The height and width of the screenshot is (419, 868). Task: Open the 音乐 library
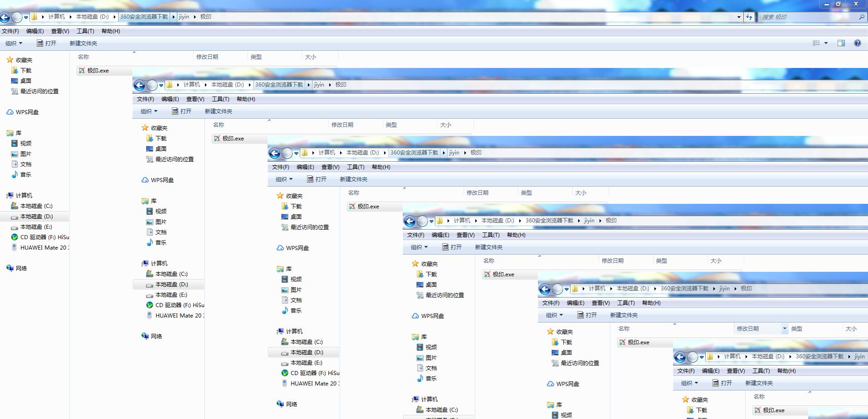(26, 174)
